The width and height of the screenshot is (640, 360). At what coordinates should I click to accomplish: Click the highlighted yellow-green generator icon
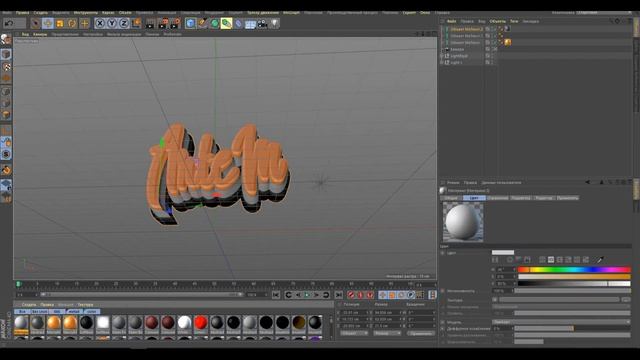point(227,23)
